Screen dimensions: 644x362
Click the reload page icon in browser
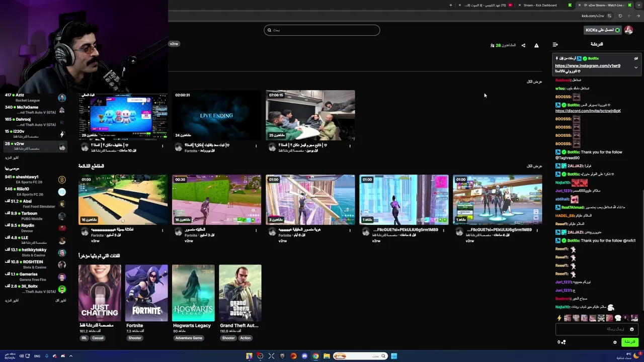[620, 16]
